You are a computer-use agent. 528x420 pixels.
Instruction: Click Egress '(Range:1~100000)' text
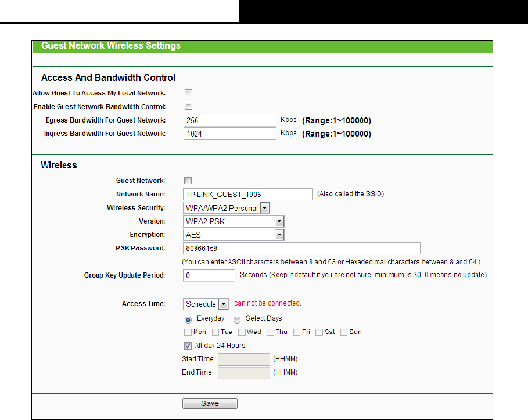[336, 121]
